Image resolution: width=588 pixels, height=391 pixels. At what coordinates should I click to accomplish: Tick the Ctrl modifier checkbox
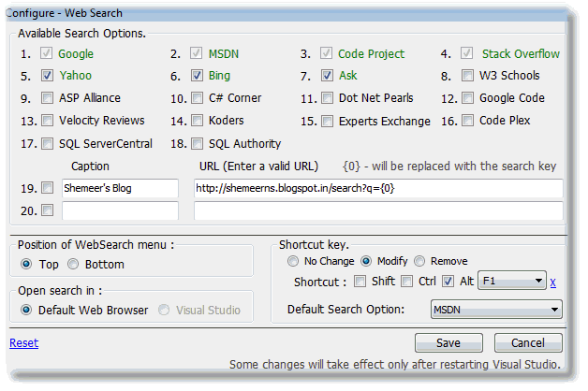click(407, 281)
